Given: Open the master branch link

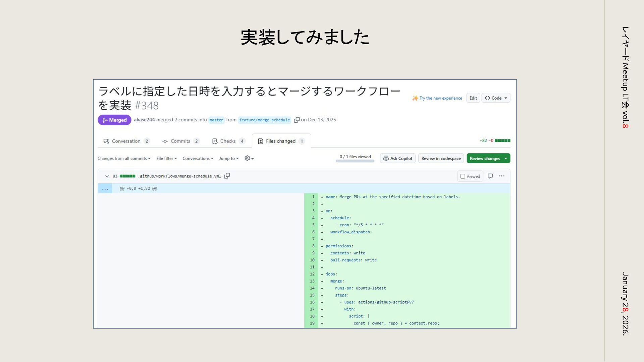Looking at the screenshot, I should coord(216,120).
